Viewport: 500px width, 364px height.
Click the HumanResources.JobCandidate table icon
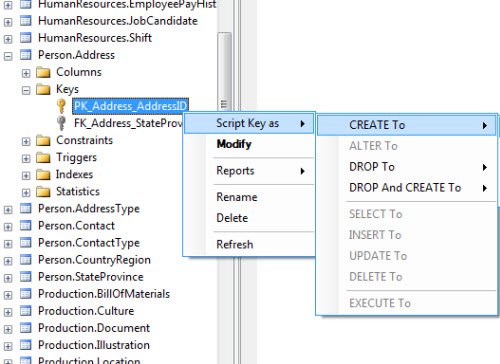[x=26, y=21]
